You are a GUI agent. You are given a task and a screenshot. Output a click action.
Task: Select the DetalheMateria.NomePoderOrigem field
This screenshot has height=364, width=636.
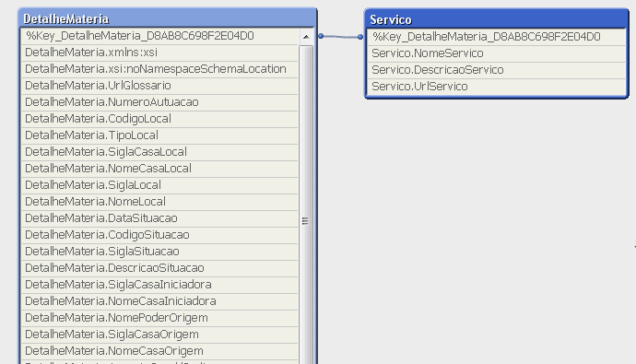[x=159, y=318]
